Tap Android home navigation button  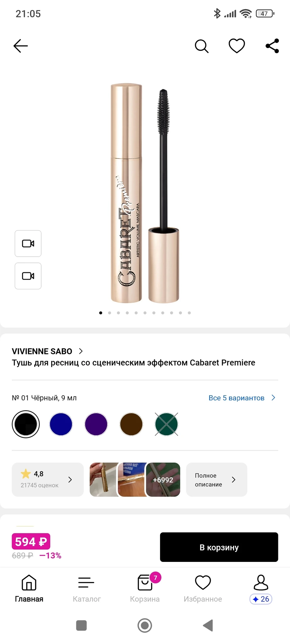pyautogui.click(x=145, y=625)
